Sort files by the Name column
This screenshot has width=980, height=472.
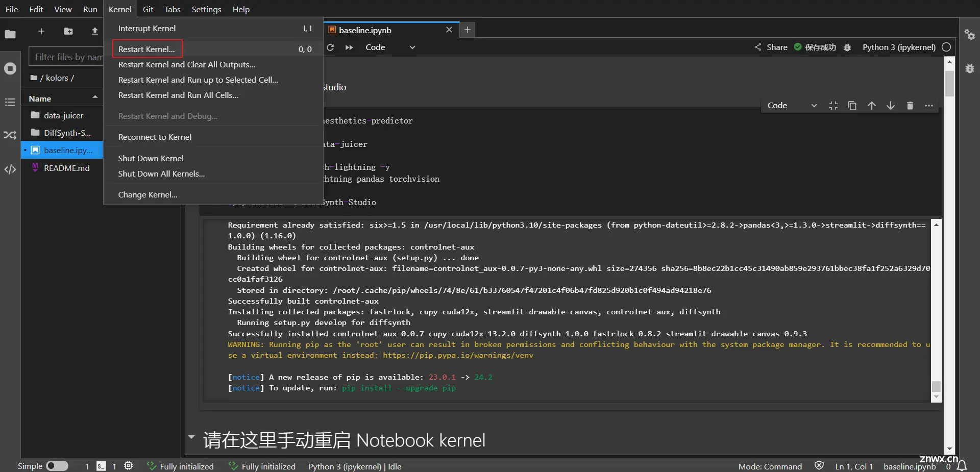[x=62, y=98]
